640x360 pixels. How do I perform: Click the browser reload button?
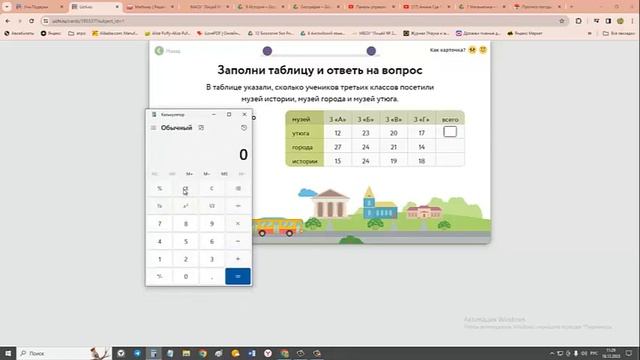[x=31, y=21]
